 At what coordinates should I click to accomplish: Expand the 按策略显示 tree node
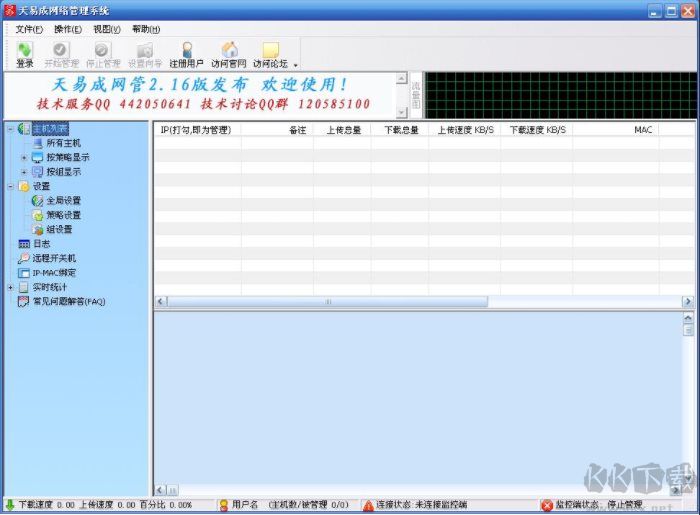[x=24, y=157]
